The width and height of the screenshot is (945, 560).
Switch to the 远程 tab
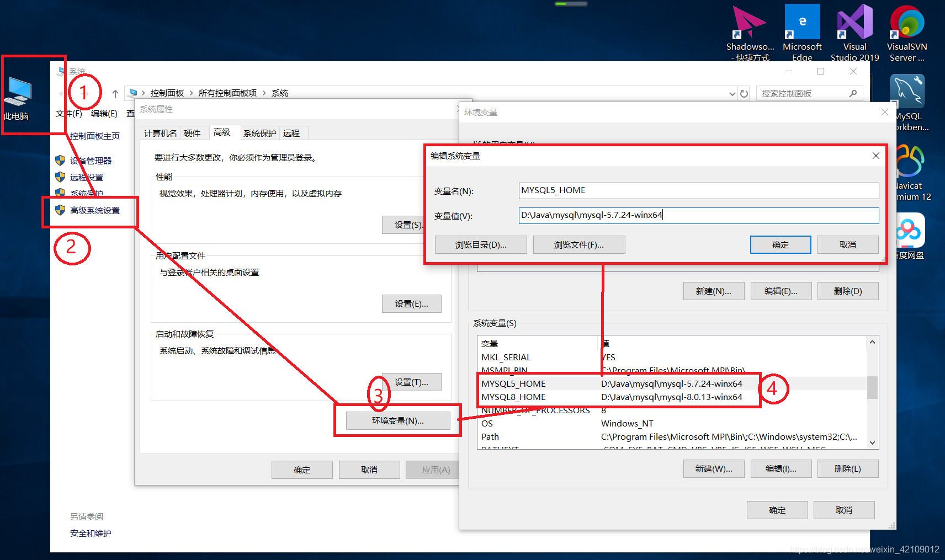(291, 133)
